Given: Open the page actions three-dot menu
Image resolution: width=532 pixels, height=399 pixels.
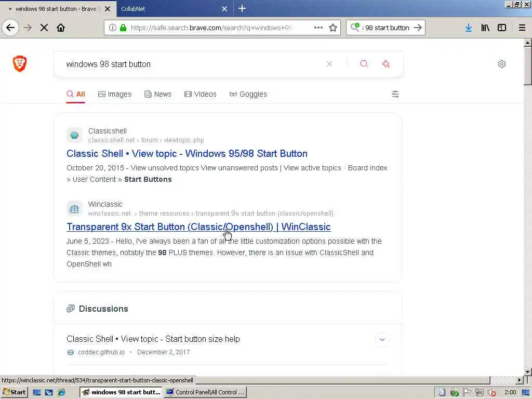Looking at the screenshot, I should tap(318, 28).
